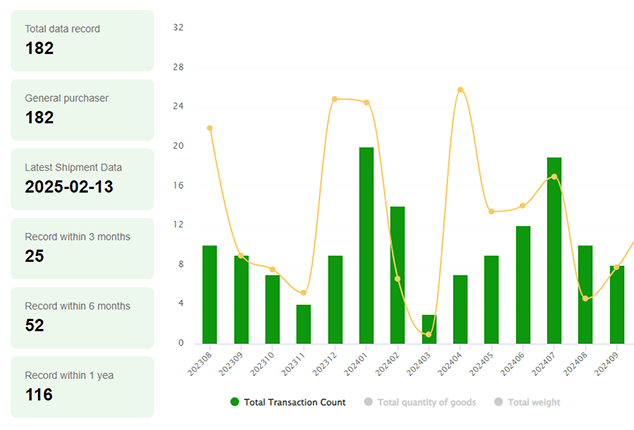Click the x-axis label 202407
The height and width of the screenshot is (430, 634).
[x=544, y=364]
